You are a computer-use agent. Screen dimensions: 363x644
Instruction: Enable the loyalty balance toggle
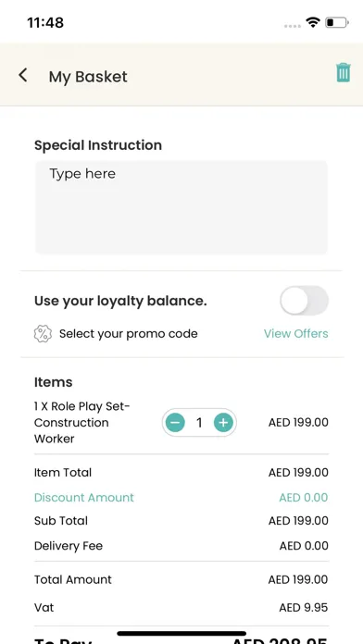coord(305,300)
